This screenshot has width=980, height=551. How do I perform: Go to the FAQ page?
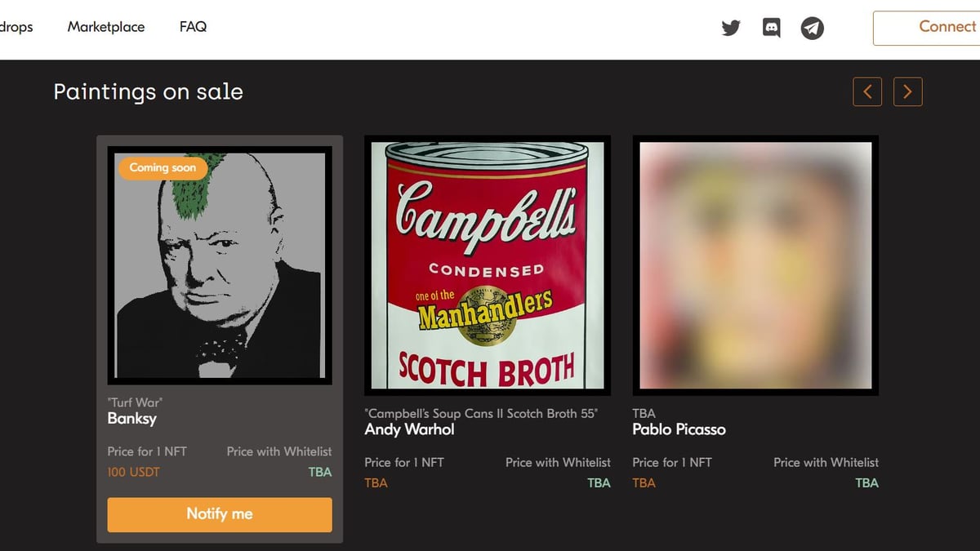click(x=193, y=27)
